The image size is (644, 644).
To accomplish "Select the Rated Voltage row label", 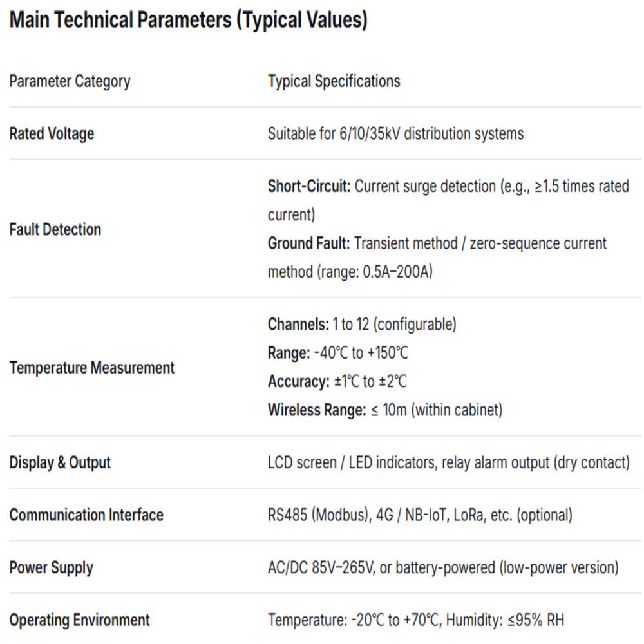I will click(x=52, y=134).
